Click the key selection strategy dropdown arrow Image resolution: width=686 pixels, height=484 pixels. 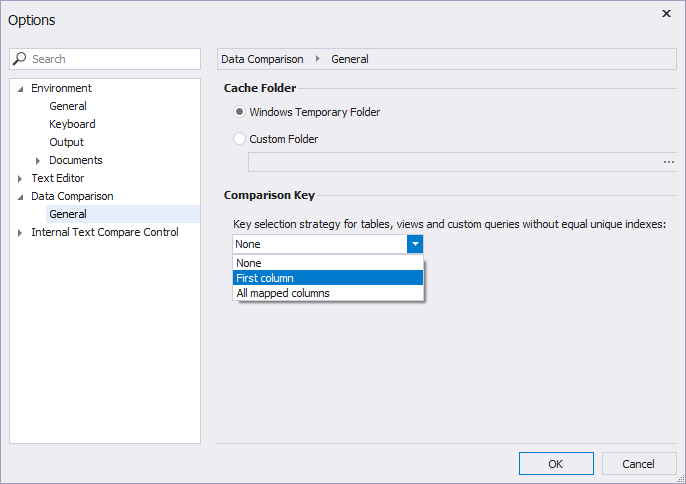point(415,244)
